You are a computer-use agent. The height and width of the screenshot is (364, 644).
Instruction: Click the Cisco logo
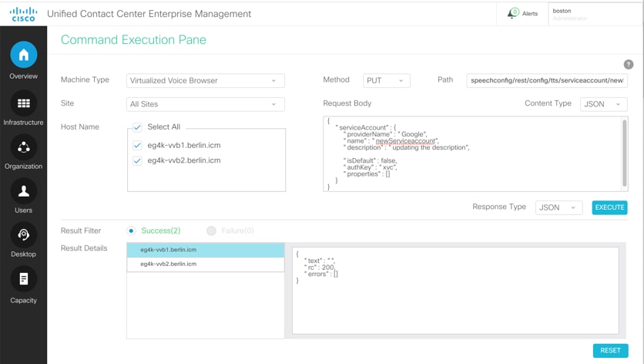[x=23, y=14]
